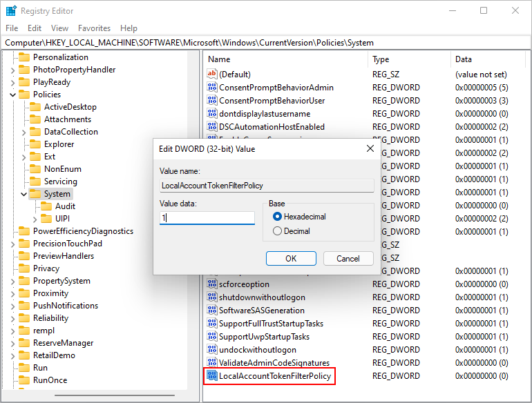
Task: Collapse the System tree node
Action: 23,194
